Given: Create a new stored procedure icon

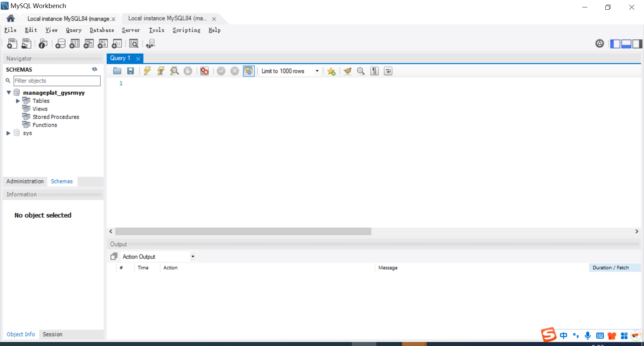Looking at the screenshot, I should [103, 44].
